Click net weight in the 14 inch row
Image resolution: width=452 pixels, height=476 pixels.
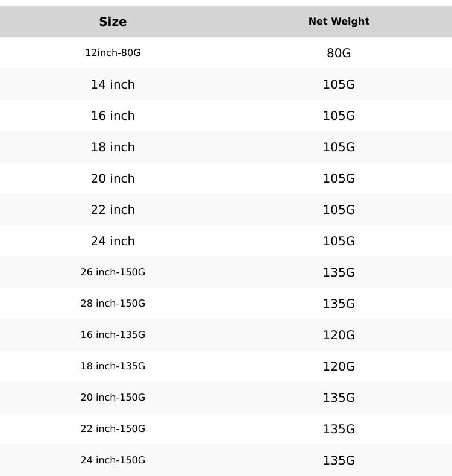339,84
